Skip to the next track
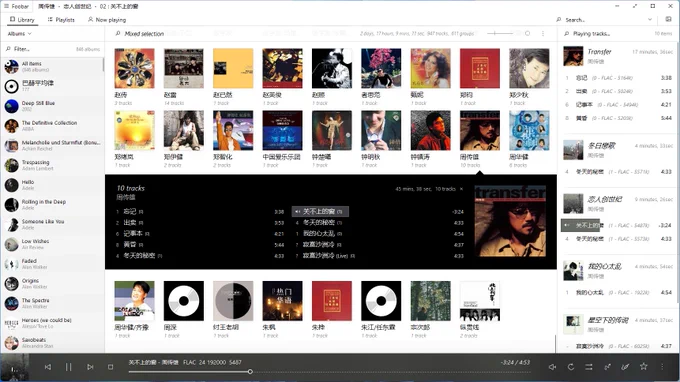This screenshot has width=680, height=382. pyautogui.click(x=90, y=367)
